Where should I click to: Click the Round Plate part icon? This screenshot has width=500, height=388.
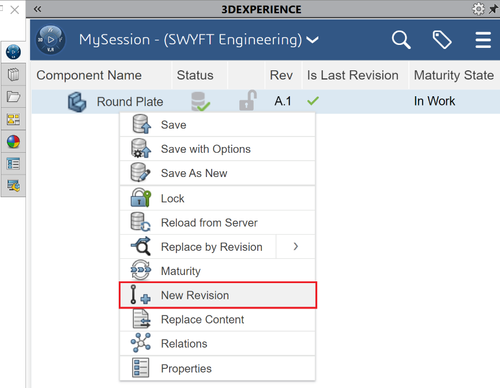(x=77, y=102)
